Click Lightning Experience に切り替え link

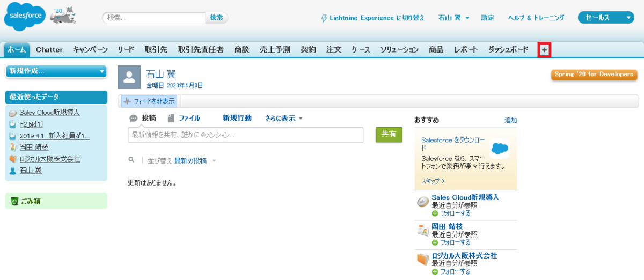click(x=377, y=18)
